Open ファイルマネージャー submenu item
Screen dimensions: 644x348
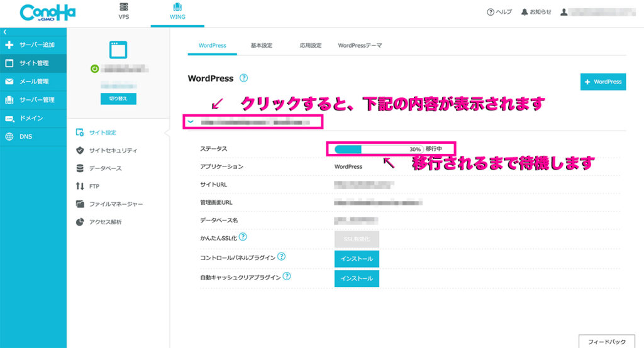point(116,204)
